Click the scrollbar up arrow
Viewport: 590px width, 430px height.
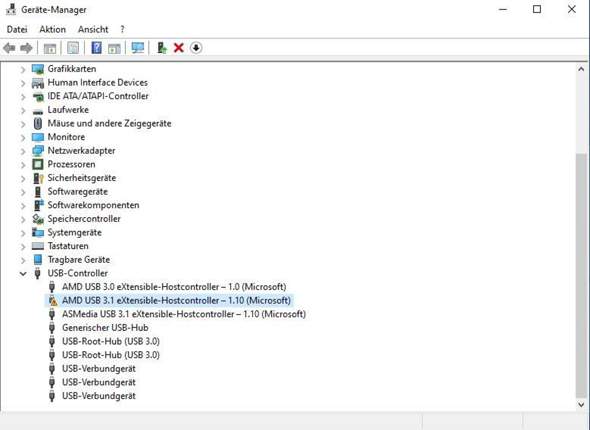click(581, 69)
